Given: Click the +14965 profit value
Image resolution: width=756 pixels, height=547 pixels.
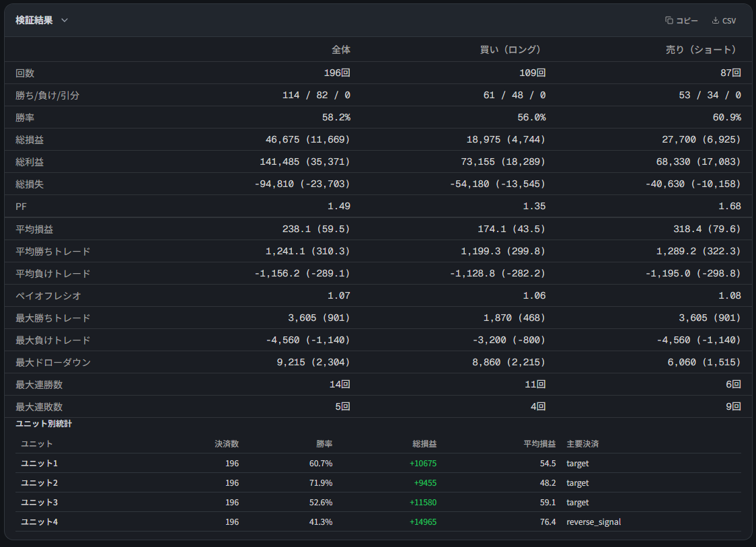Looking at the screenshot, I should pos(423,521).
